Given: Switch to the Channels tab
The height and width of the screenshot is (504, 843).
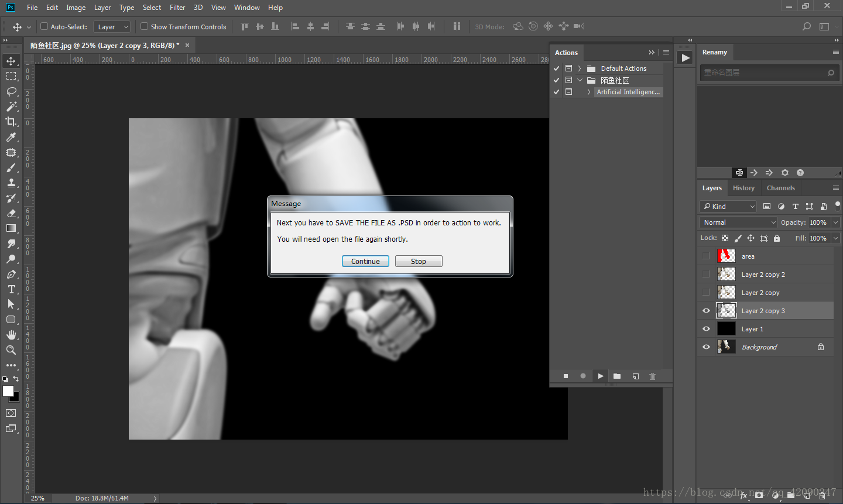Looking at the screenshot, I should [781, 188].
